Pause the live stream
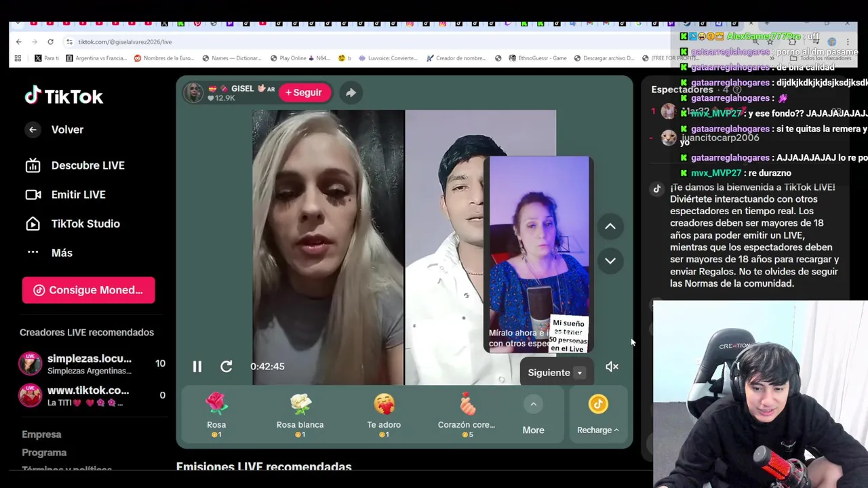Image resolution: width=868 pixels, height=488 pixels. (x=197, y=367)
